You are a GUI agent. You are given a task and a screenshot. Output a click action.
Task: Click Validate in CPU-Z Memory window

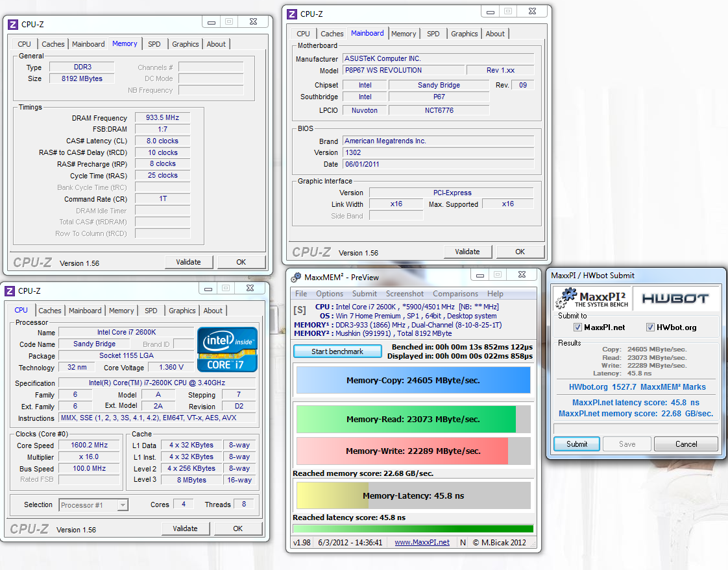(189, 262)
